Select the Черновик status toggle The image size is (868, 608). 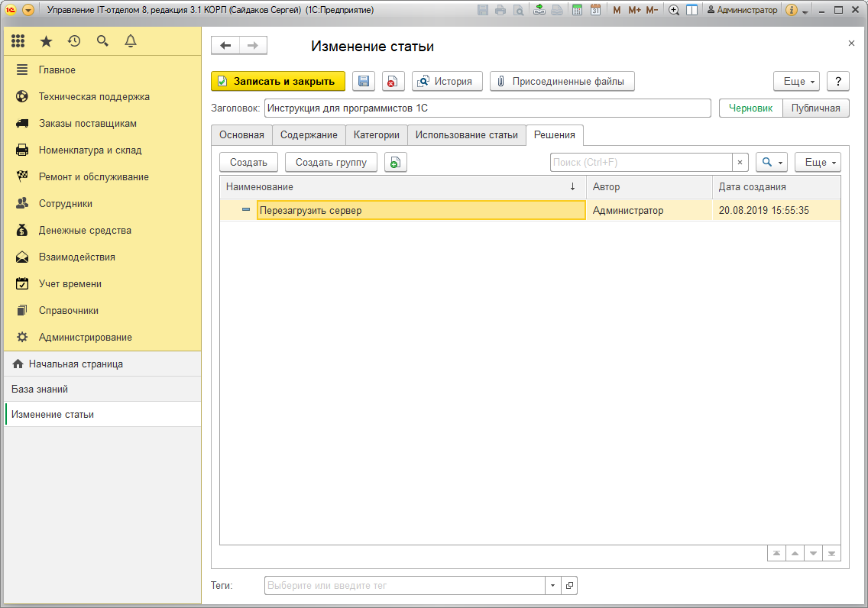[750, 108]
